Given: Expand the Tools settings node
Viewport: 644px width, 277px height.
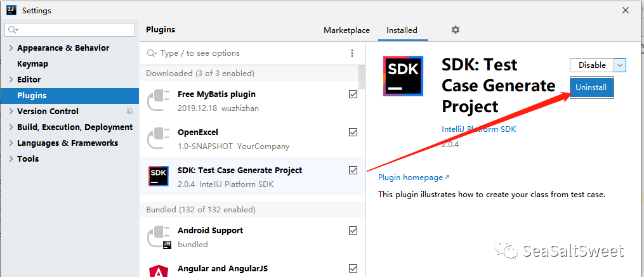Looking at the screenshot, I should point(11,159).
